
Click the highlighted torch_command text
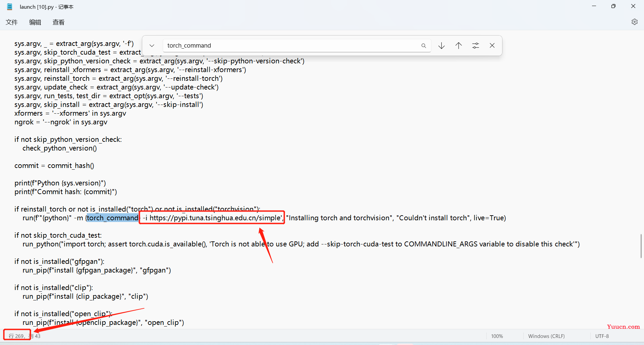pos(113,218)
